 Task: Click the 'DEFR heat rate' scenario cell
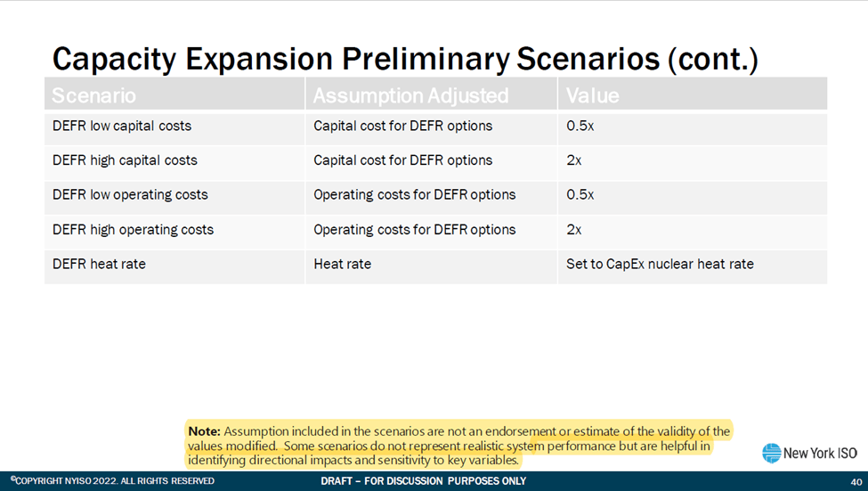click(x=97, y=264)
